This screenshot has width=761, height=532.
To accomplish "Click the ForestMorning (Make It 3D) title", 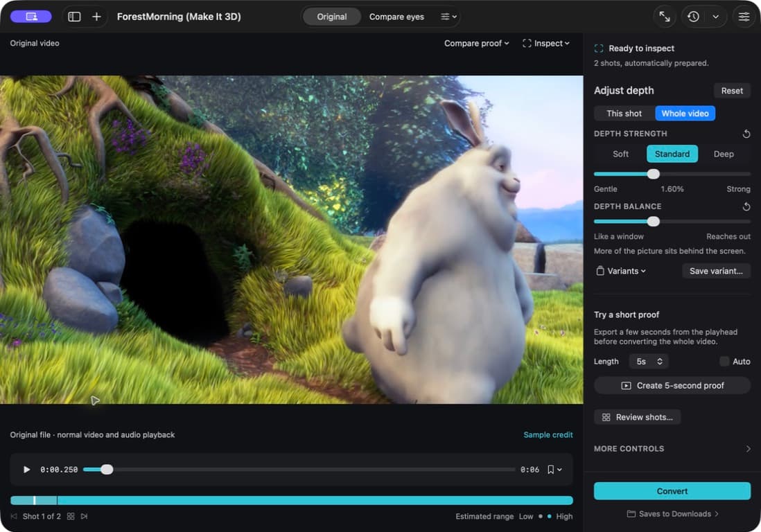I will [179, 17].
